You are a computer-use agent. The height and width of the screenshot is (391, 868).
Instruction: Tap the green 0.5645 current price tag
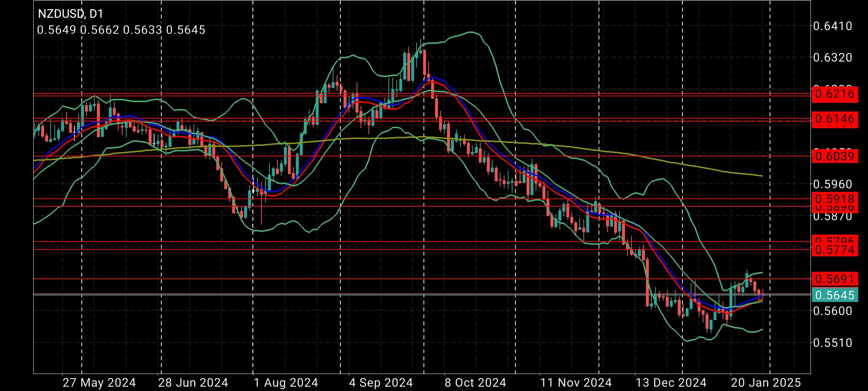[835, 295]
